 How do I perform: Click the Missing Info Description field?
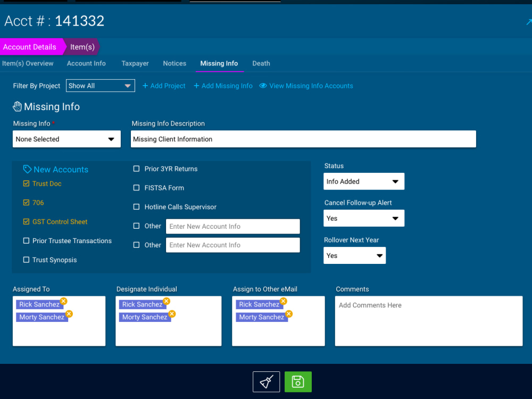click(x=303, y=139)
